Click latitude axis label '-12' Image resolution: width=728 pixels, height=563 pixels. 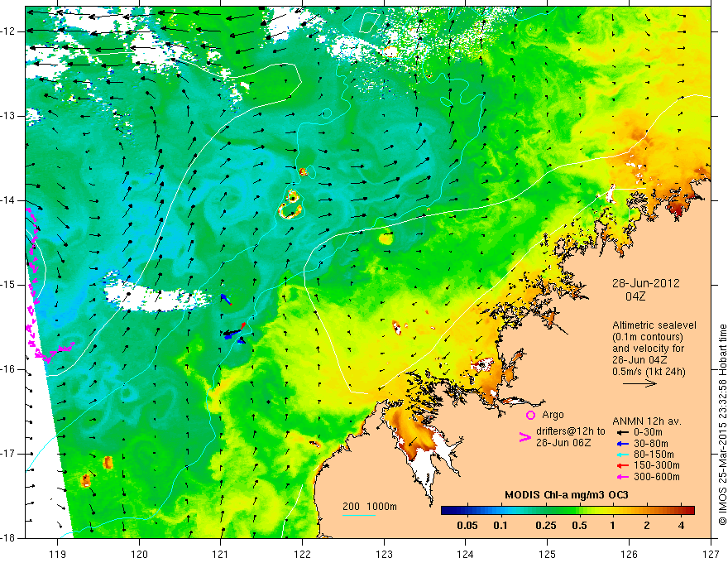tap(9, 31)
